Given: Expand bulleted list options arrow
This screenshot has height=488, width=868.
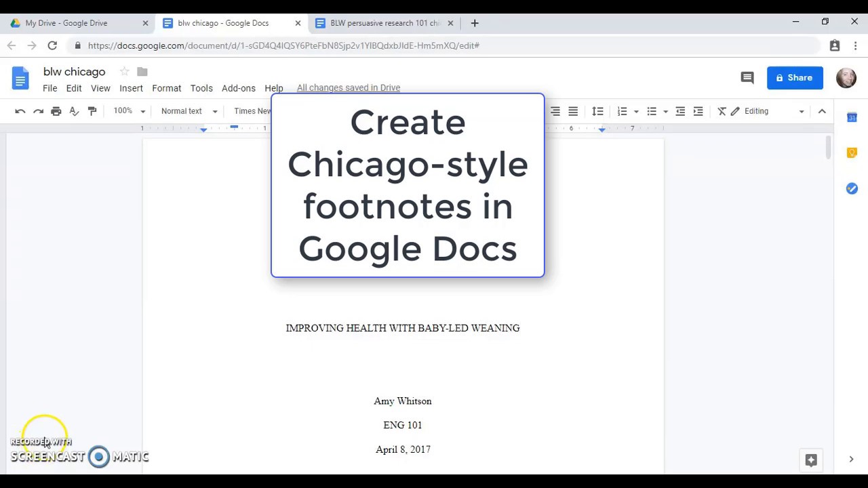Looking at the screenshot, I should coord(665,111).
